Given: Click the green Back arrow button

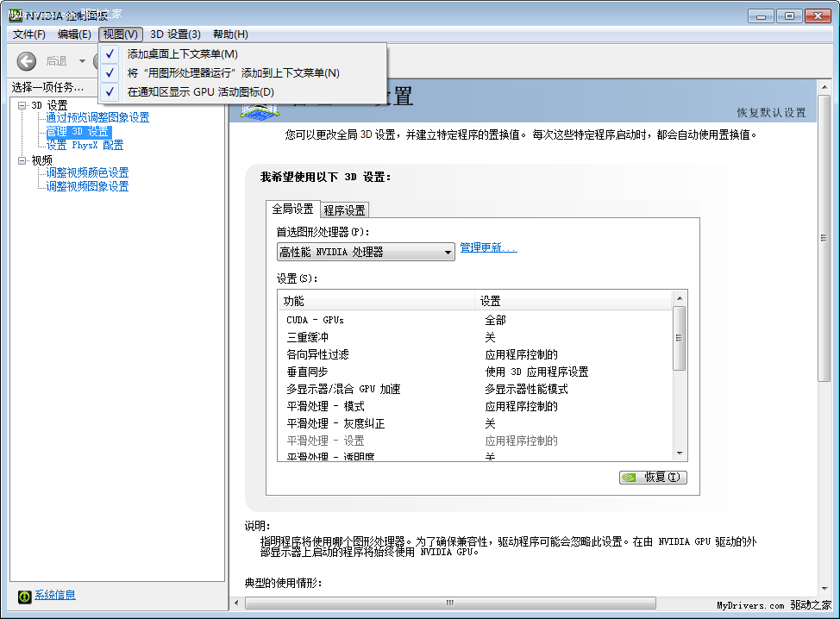Looking at the screenshot, I should pyautogui.click(x=26, y=61).
